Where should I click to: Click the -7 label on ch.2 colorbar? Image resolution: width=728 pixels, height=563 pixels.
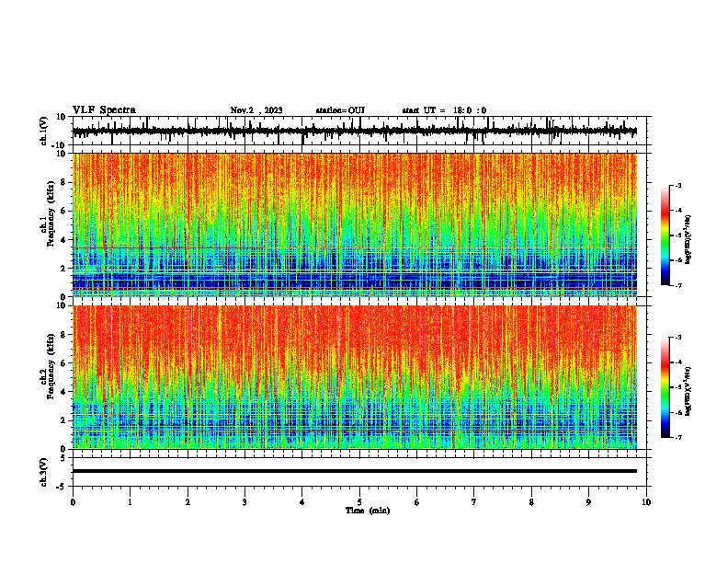pyautogui.click(x=677, y=437)
